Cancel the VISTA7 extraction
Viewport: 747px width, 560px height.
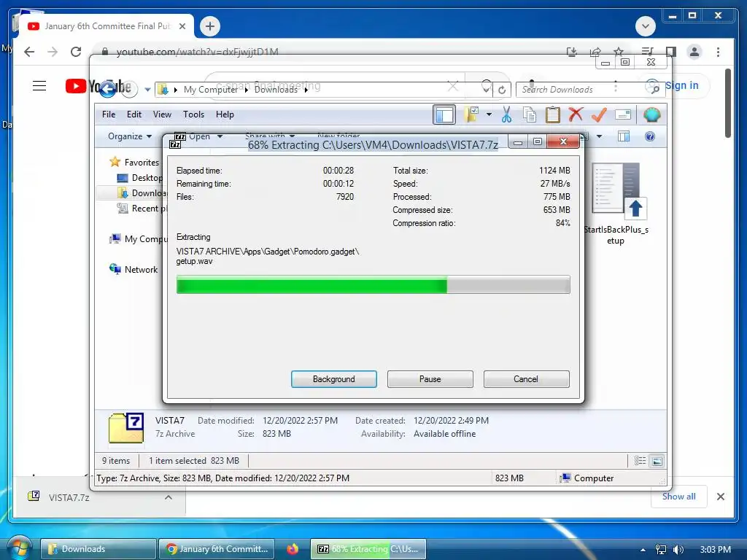point(526,379)
